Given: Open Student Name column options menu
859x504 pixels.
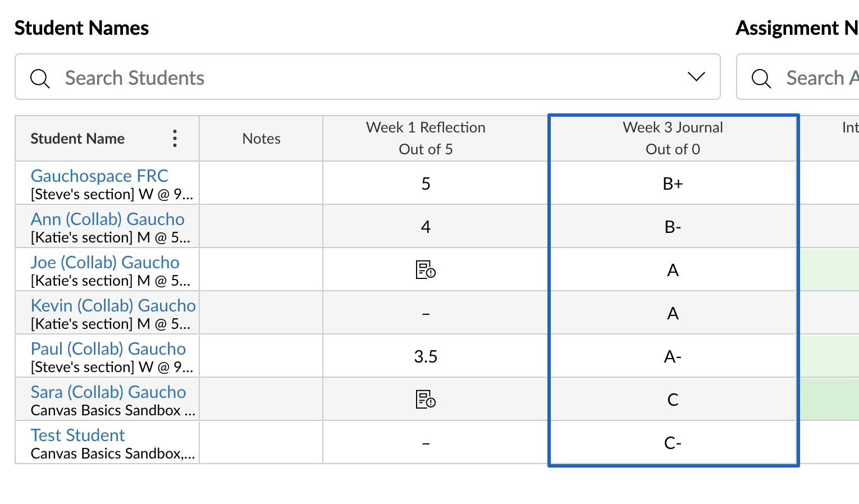Looking at the screenshot, I should click(x=175, y=138).
